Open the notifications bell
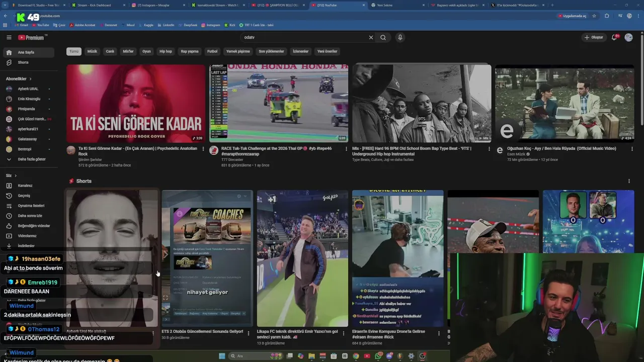 pos(614,37)
